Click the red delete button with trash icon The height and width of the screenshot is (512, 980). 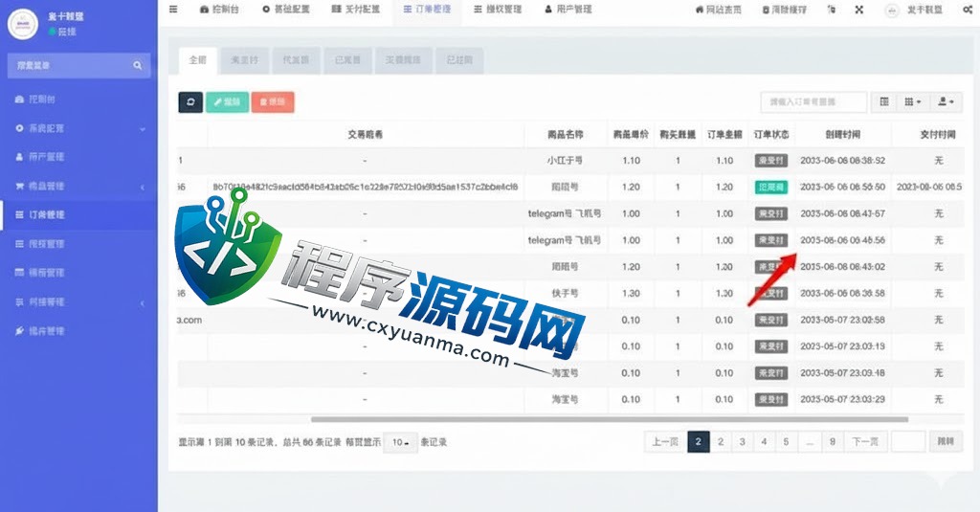pyautogui.click(x=273, y=101)
